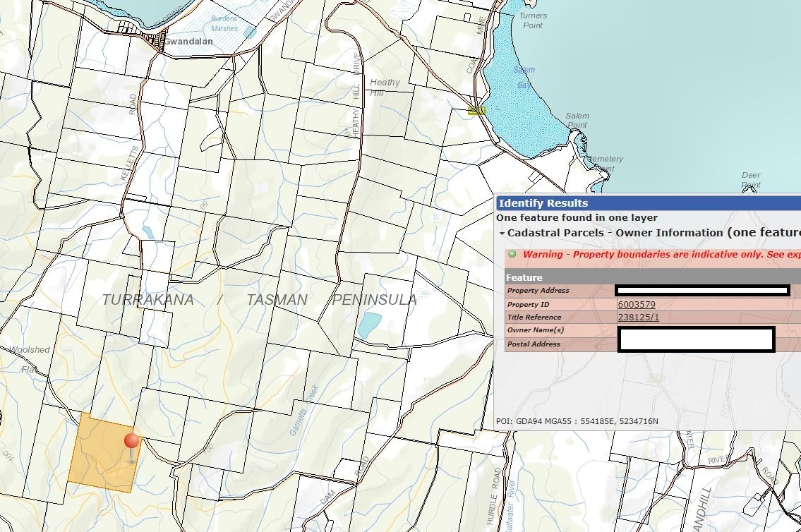Click the POI GDA94 coordinates text
The image size is (801, 532).
click(x=577, y=421)
